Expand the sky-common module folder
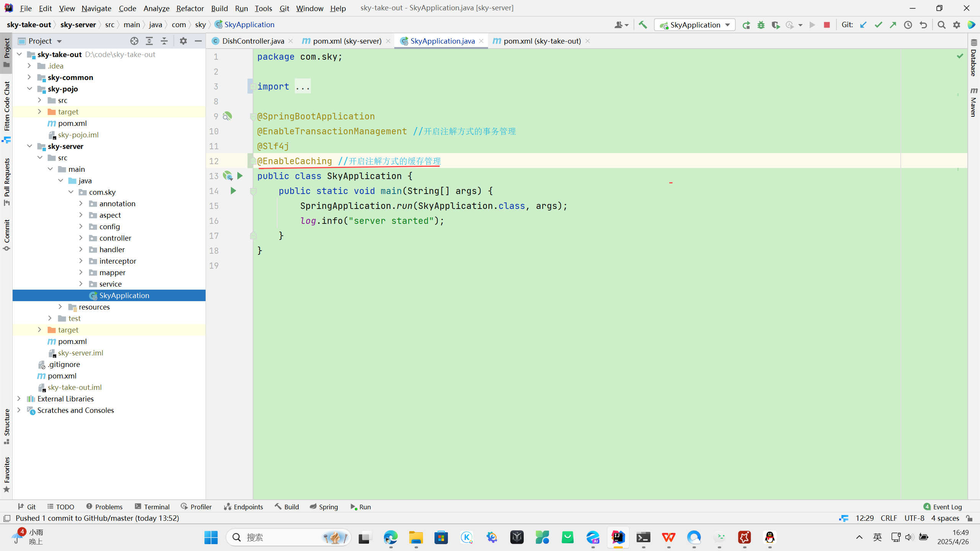This screenshot has height=551, width=980. (x=29, y=77)
